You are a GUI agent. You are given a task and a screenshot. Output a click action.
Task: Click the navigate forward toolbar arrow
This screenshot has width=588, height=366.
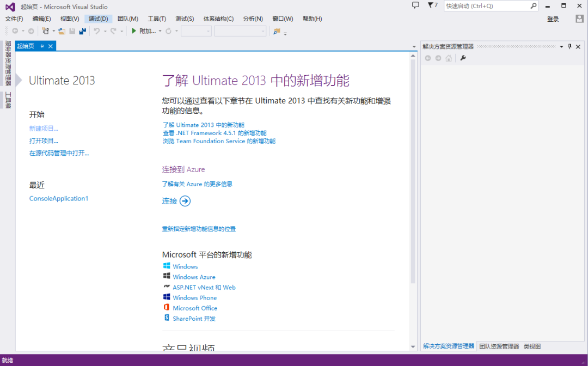[31, 31]
